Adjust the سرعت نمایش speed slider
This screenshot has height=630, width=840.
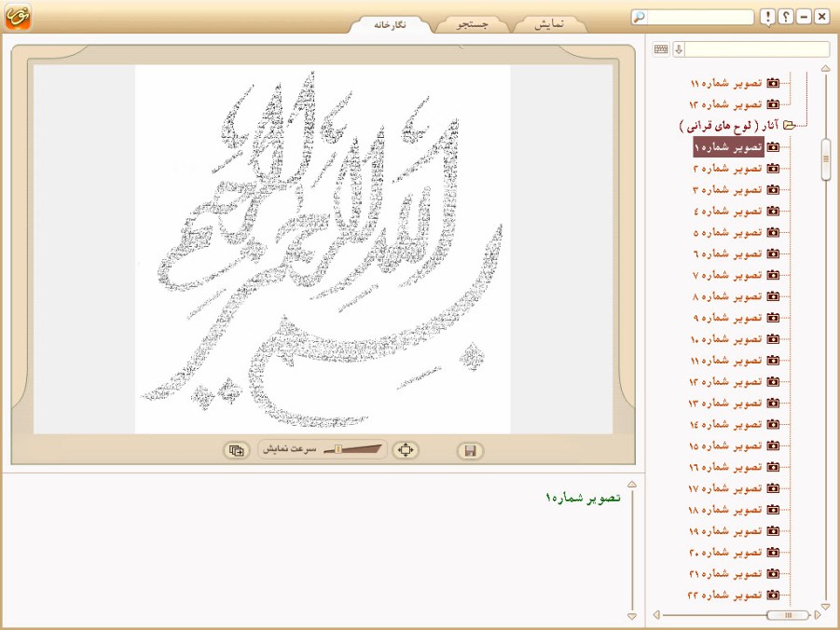click(338, 449)
